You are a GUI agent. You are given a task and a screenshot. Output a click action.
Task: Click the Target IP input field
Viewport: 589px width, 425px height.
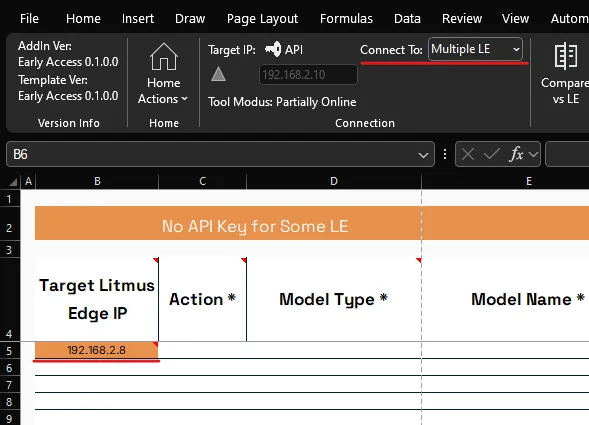(x=308, y=75)
